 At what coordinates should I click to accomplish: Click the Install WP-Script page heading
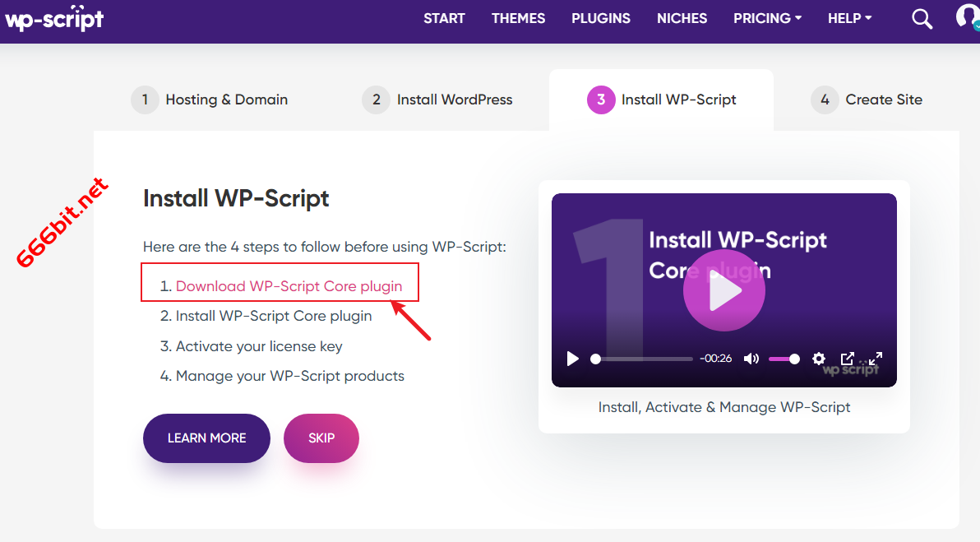pos(236,198)
